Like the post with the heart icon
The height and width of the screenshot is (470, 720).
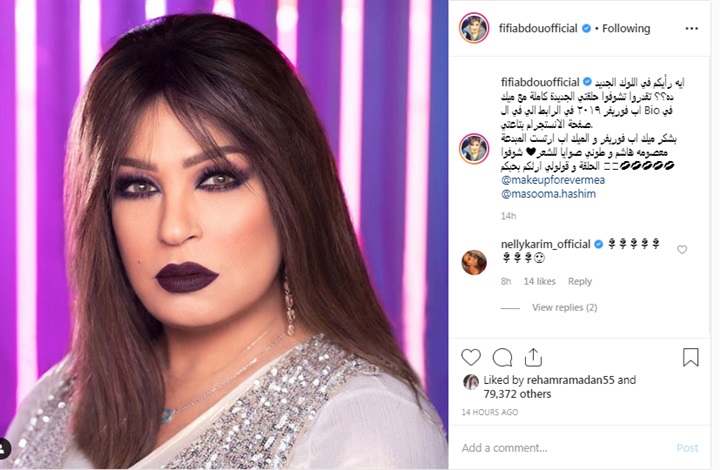471,357
